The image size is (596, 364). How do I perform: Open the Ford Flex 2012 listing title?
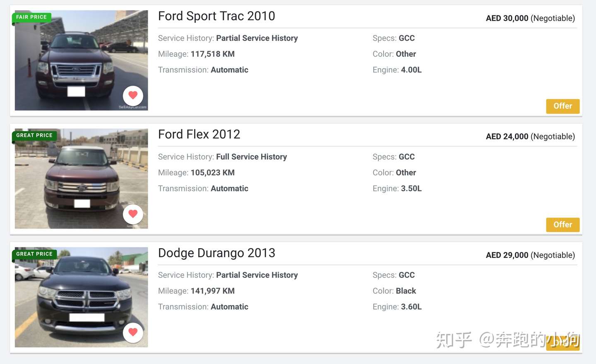(x=199, y=134)
